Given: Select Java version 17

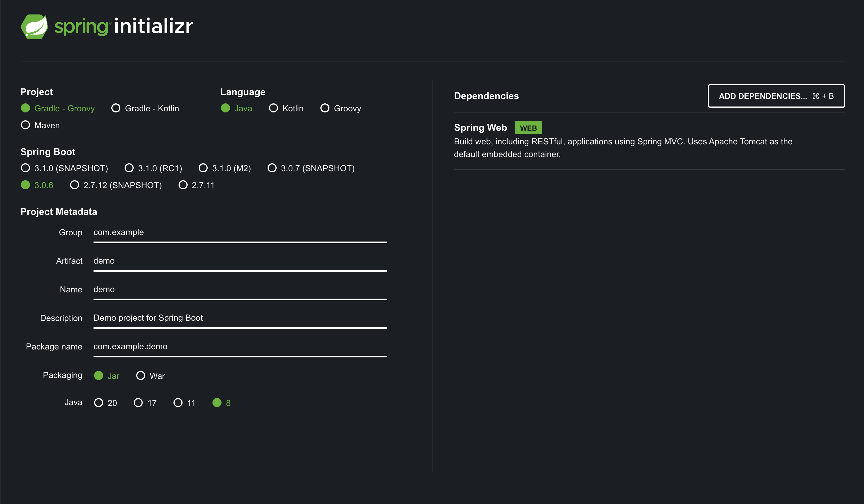Looking at the screenshot, I should (138, 403).
